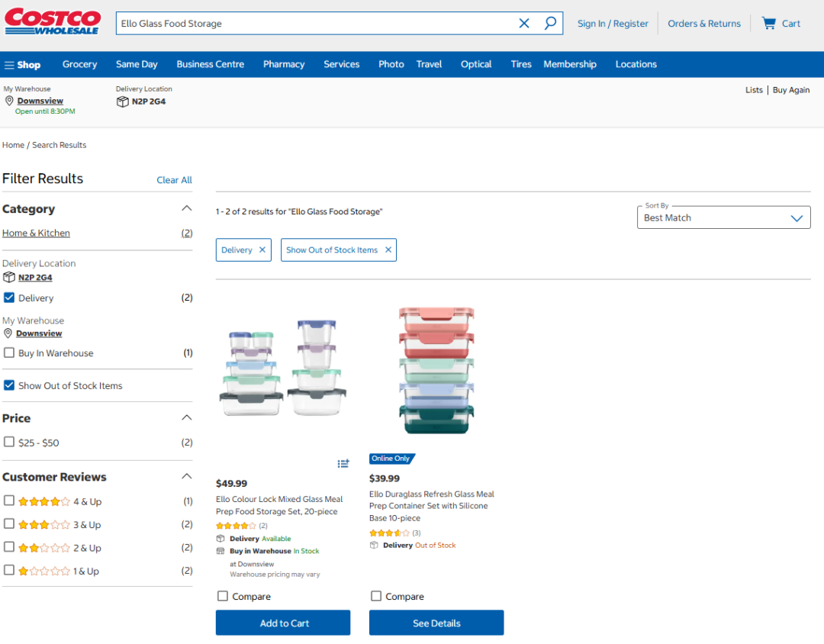Viewport: 824px width, 644px height.
Task: Filter by 4 stars & Up rating
Action: coord(9,501)
